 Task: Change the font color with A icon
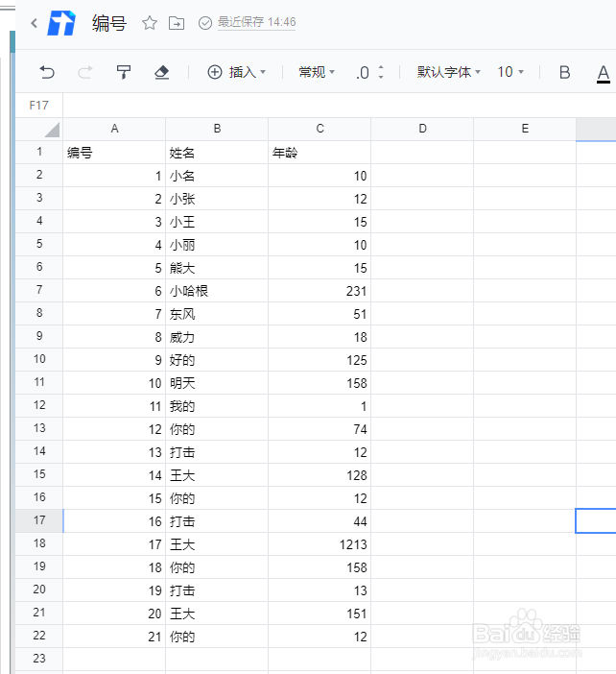tap(604, 74)
